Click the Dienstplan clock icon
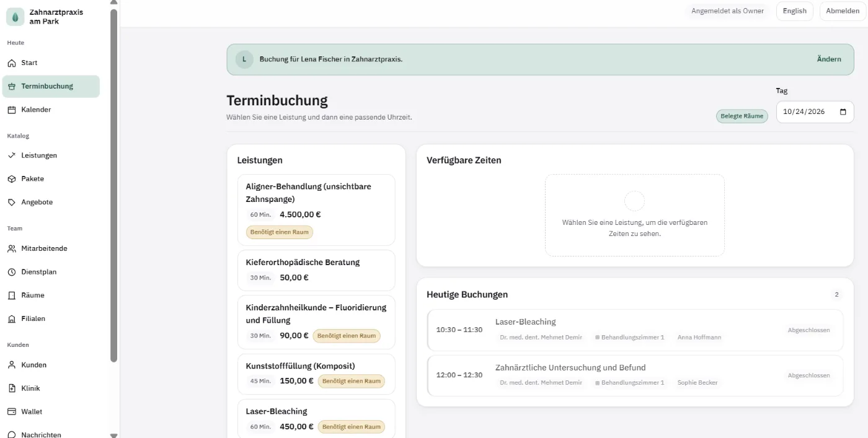Image resolution: width=868 pixels, height=438 pixels. coord(12,272)
